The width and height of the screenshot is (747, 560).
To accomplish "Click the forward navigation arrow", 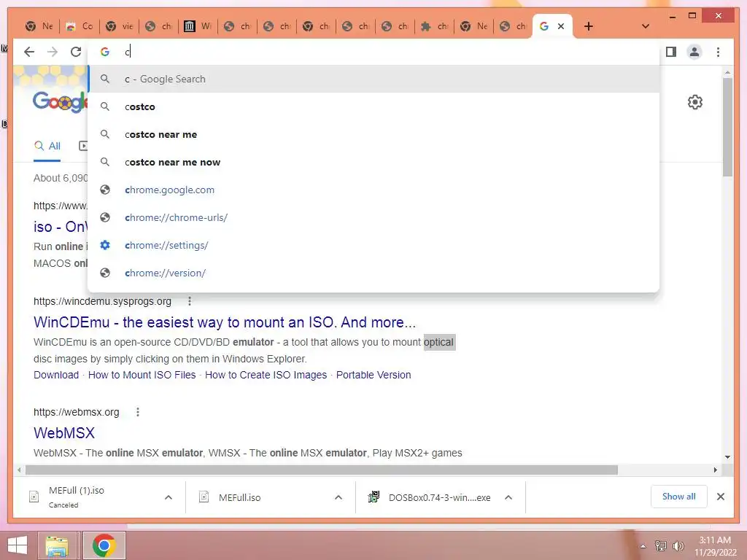I will (53, 52).
